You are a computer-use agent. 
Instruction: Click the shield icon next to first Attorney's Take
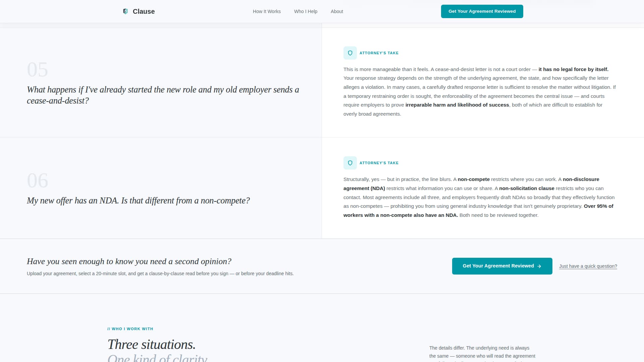350,53
